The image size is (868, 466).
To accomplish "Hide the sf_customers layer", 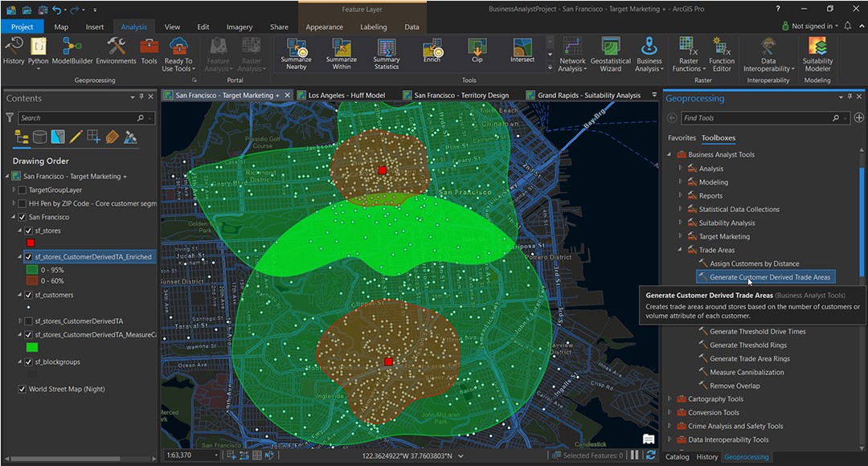I will coord(28,295).
